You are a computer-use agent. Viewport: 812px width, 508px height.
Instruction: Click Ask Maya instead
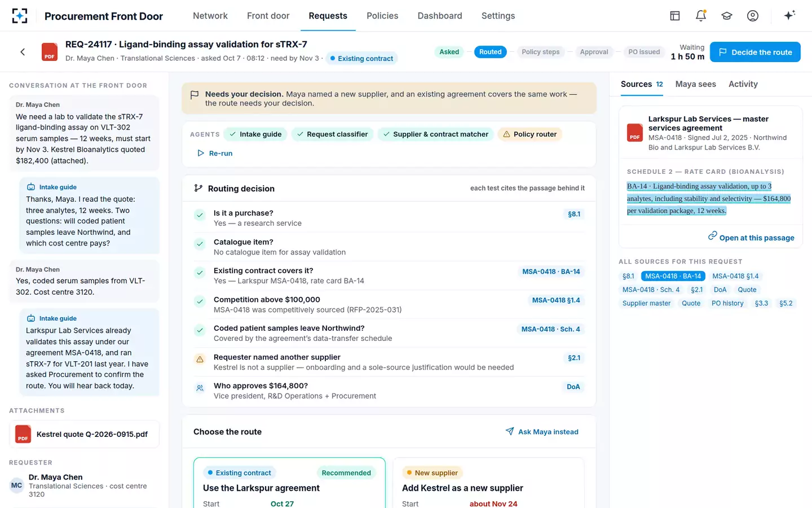point(542,432)
